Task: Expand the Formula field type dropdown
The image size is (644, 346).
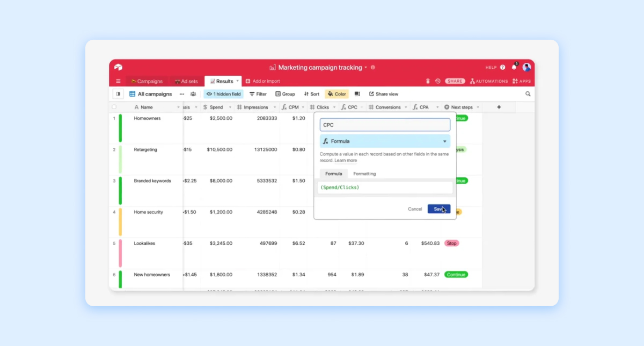Action: (x=385, y=141)
